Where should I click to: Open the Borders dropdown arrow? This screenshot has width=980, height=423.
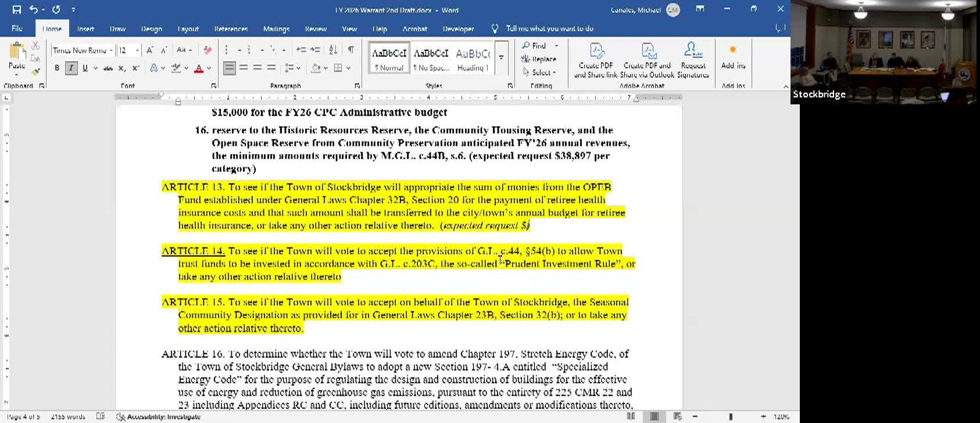click(348, 68)
